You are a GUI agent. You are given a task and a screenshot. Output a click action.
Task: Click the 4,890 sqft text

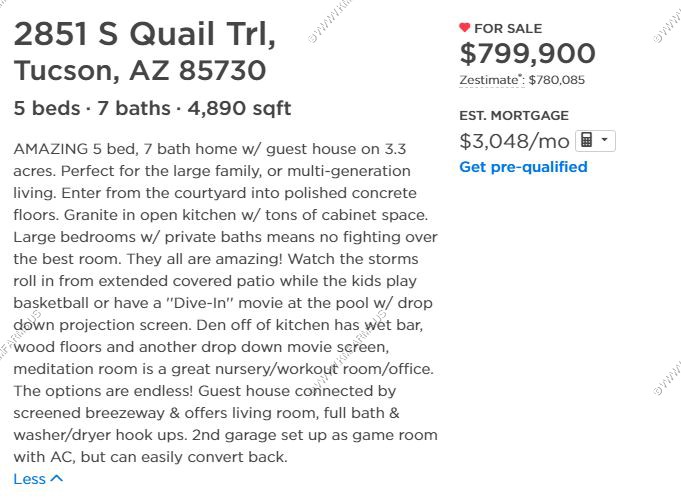click(x=239, y=109)
